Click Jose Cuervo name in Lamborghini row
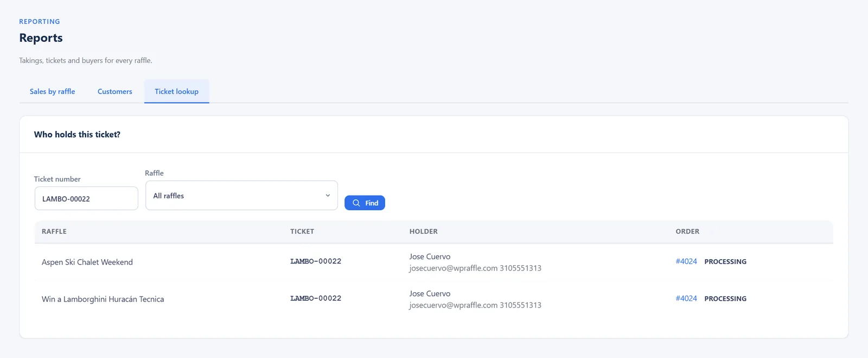Viewport: 868px width, 358px height. coord(430,293)
